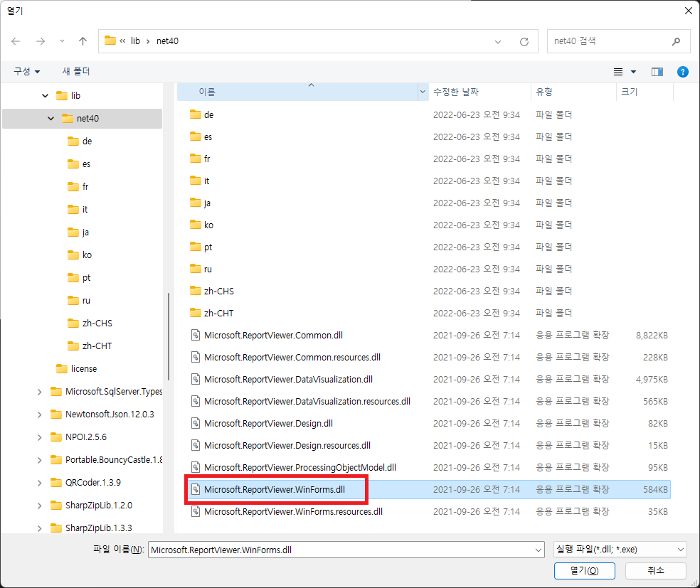This screenshot has height=588, width=700.
Task: Expand address bar history dropdown
Action: [498, 41]
